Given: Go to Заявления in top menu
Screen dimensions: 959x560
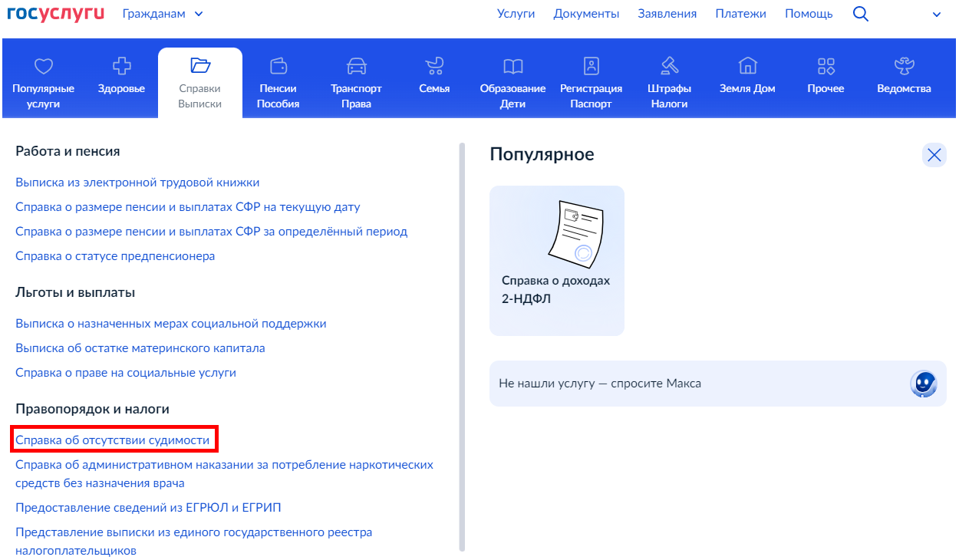Looking at the screenshot, I should [x=667, y=14].
